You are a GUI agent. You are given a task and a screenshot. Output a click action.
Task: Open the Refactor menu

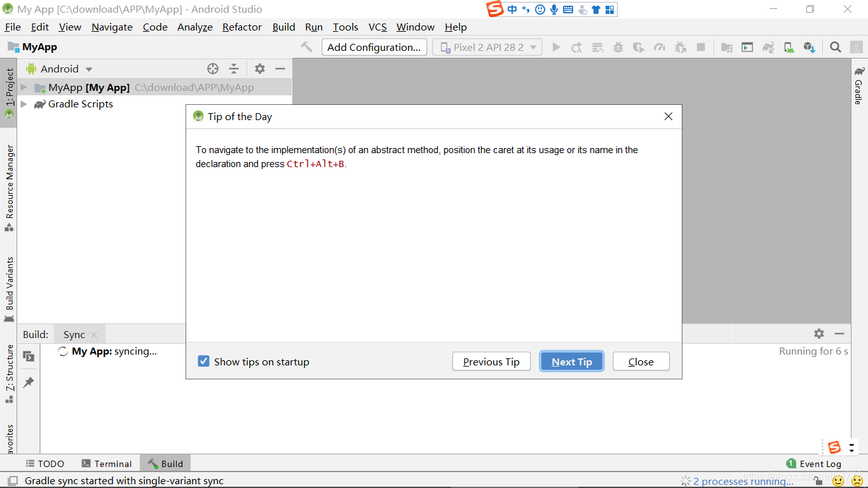(242, 27)
